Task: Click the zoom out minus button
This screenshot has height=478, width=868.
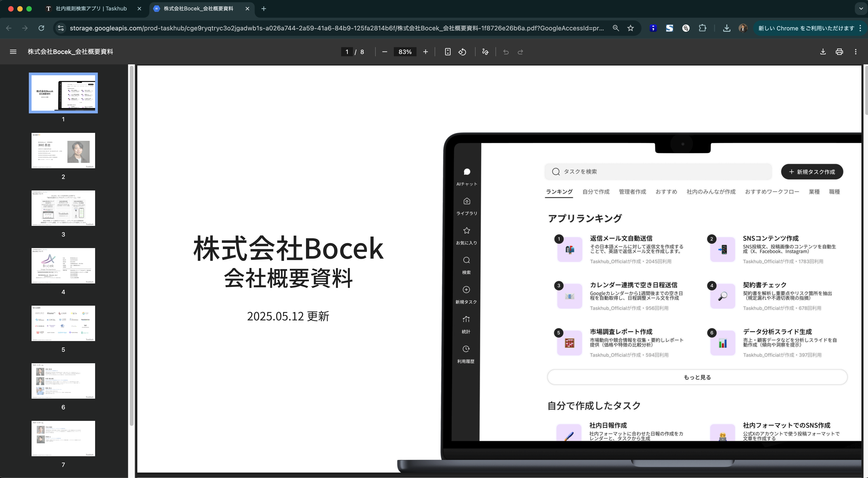Action: coord(385,52)
